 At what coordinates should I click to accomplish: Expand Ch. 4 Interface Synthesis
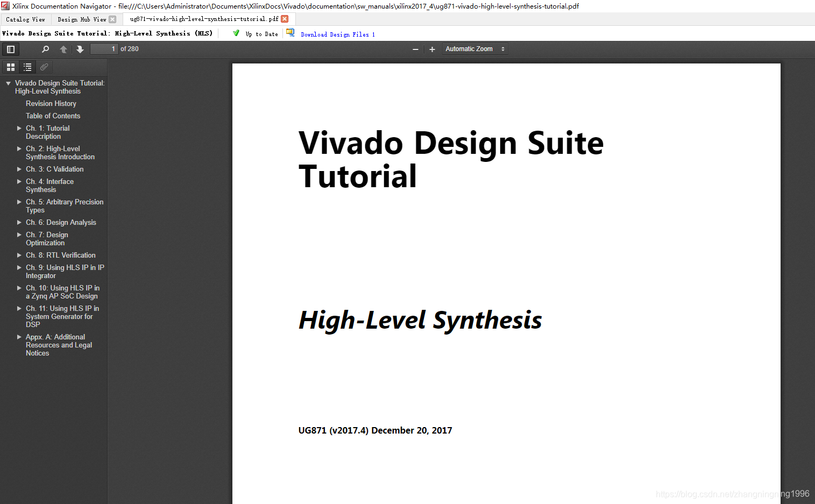19,182
